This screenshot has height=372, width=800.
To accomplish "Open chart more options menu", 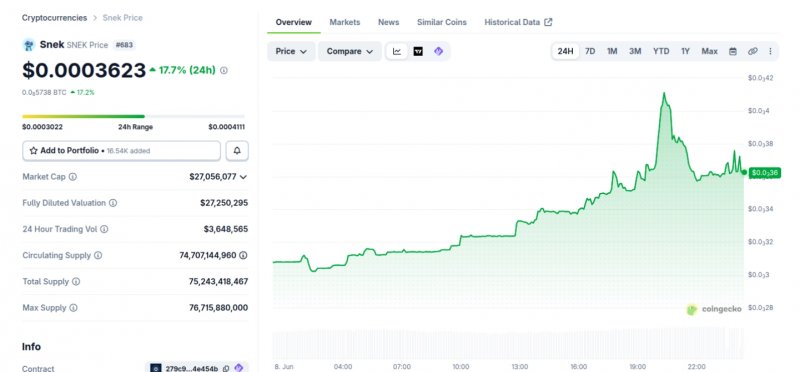I will 770,51.
